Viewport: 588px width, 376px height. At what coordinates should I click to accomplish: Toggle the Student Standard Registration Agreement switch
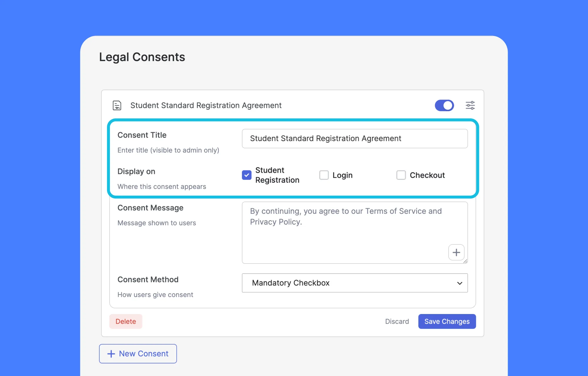tap(444, 105)
